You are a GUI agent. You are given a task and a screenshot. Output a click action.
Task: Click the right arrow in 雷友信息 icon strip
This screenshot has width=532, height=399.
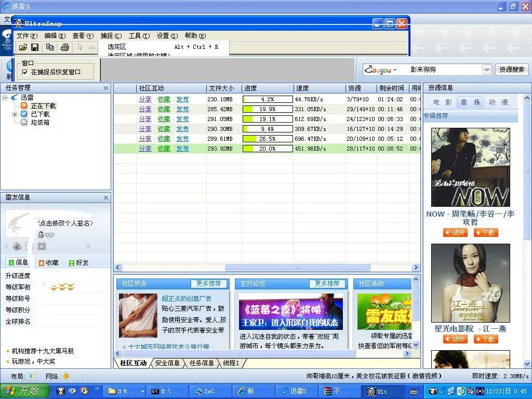pyautogui.click(x=88, y=246)
